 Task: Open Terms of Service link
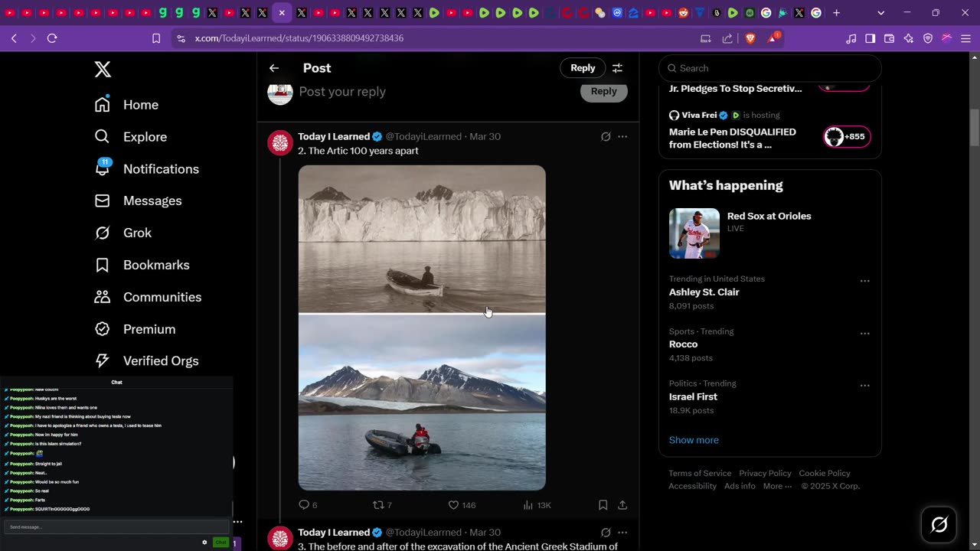(x=700, y=473)
